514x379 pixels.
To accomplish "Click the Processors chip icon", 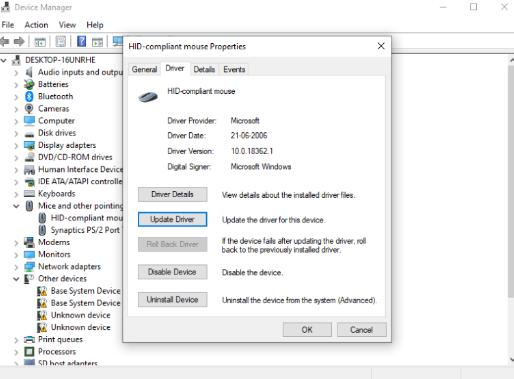I will pos(29,351).
